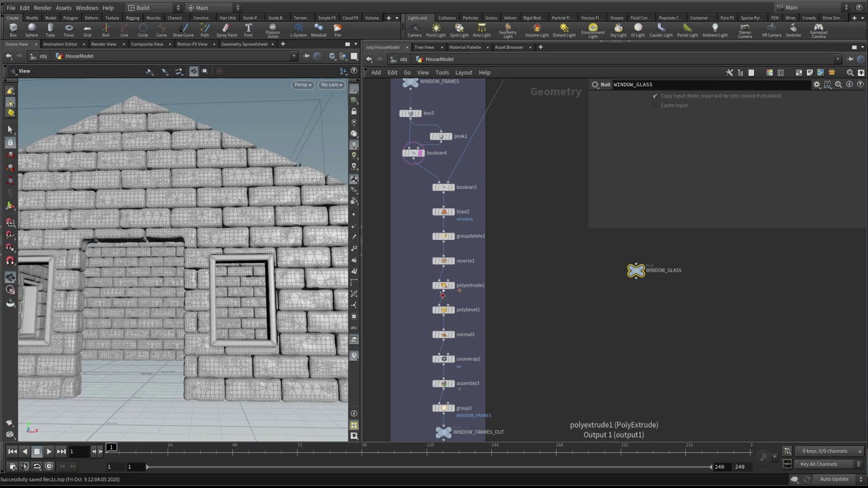Viewport: 868px width, 488px height.
Task: Add an Area Light
Action: [x=481, y=30]
